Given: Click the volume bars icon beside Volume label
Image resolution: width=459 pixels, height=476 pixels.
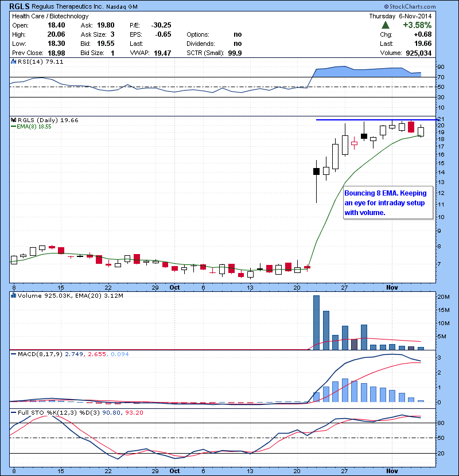Looking at the screenshot, I should coord(13,295).
